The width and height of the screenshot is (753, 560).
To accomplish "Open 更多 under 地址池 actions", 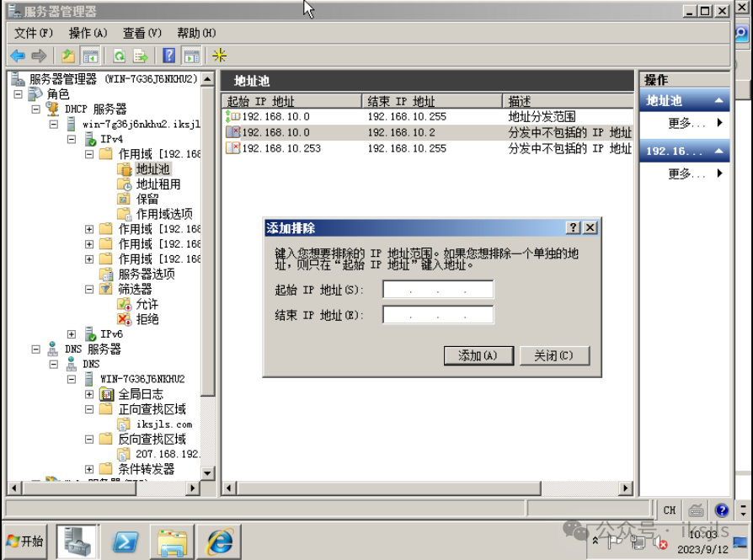I will [686, 124].
